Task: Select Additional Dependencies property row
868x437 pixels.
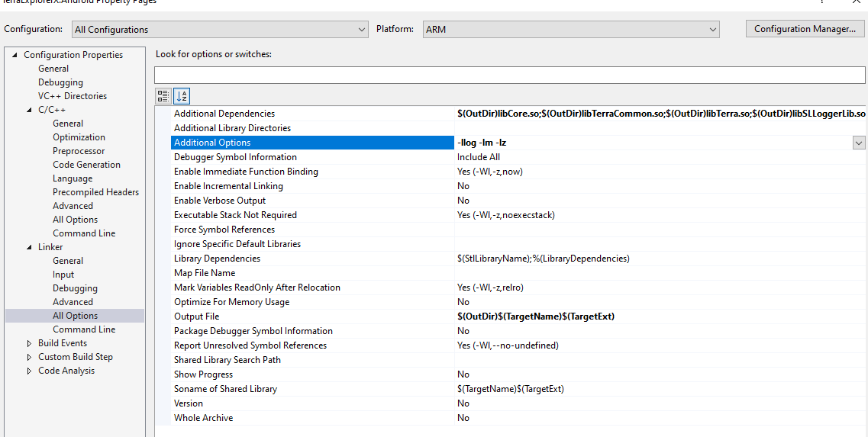Action: [x=224, y=114]
